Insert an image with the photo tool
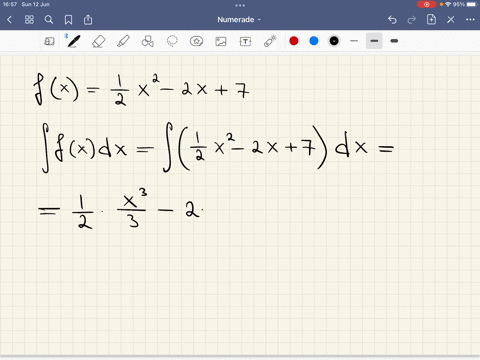The image size is (480, 360). coord(221,41)
